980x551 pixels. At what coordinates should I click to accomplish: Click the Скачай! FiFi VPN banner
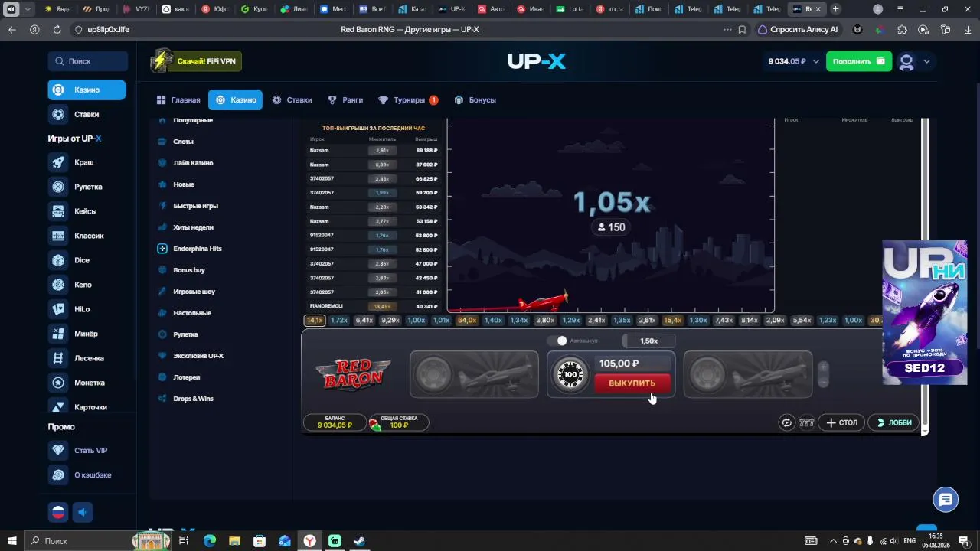[x=196, y=61]
